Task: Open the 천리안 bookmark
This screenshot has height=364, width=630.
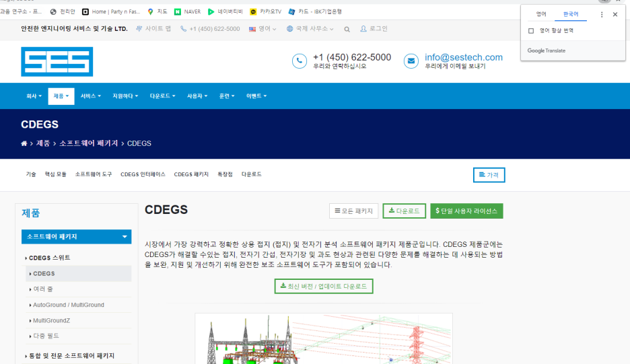Action: [63, 11]
